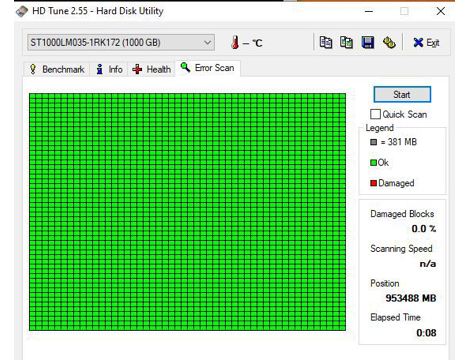Click the Start scan button
468x360 pixels.
[402, 95]
